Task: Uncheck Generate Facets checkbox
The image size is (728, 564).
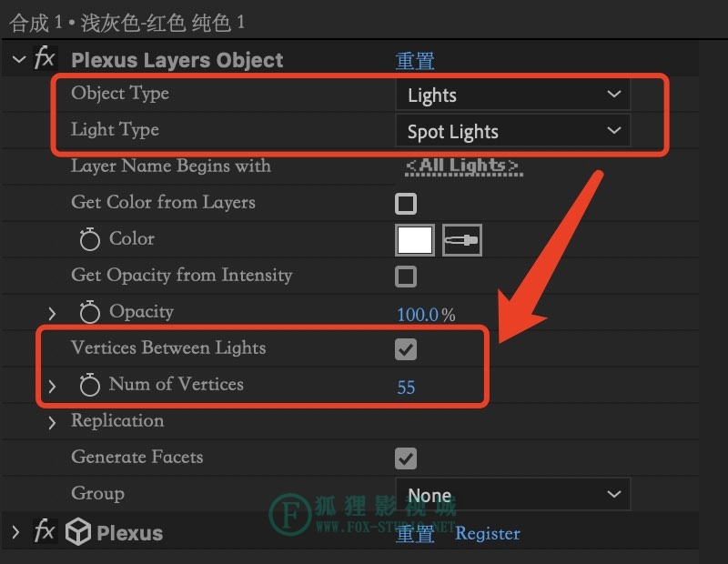Action: [x=406, y=458]
